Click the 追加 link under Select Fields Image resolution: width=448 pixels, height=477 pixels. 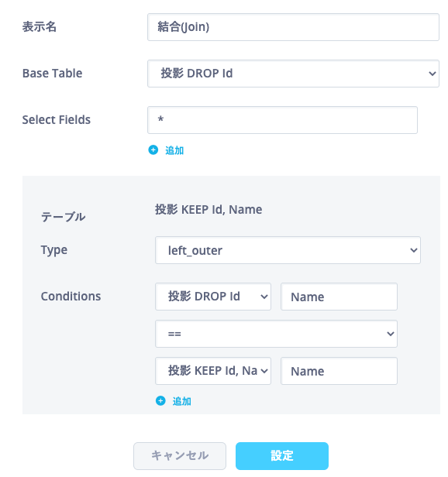pos(174,150)
